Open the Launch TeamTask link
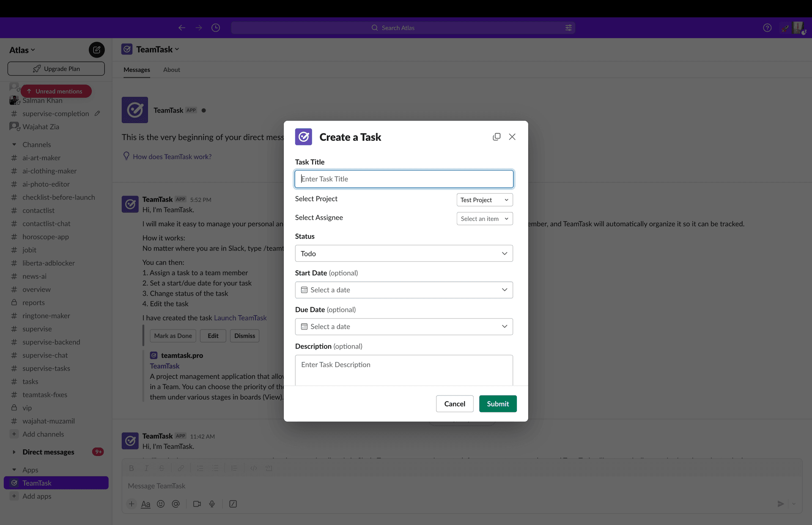 pyautogui.click(x=240, y=318)
